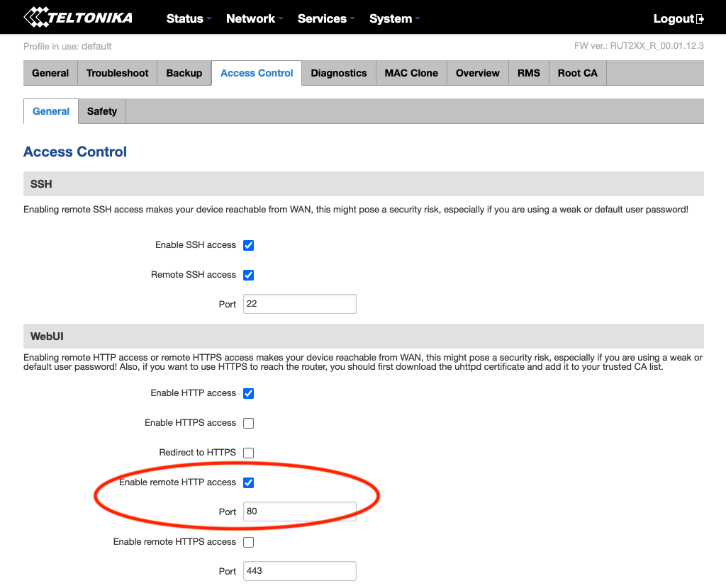Screen dimensions: 726x588
Task: Click the Teltonika logo
Action: 78,18
